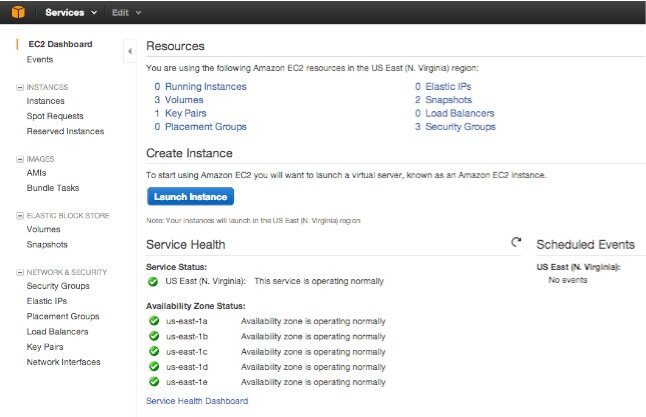The width and height of the screenshot is (646, 417).
Task: Click the Launch Instance button
Action: (190, 197)
